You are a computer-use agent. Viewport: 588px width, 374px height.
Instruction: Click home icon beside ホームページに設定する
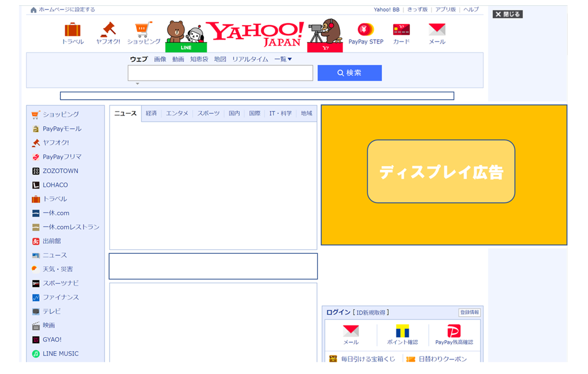pos(33,10)
